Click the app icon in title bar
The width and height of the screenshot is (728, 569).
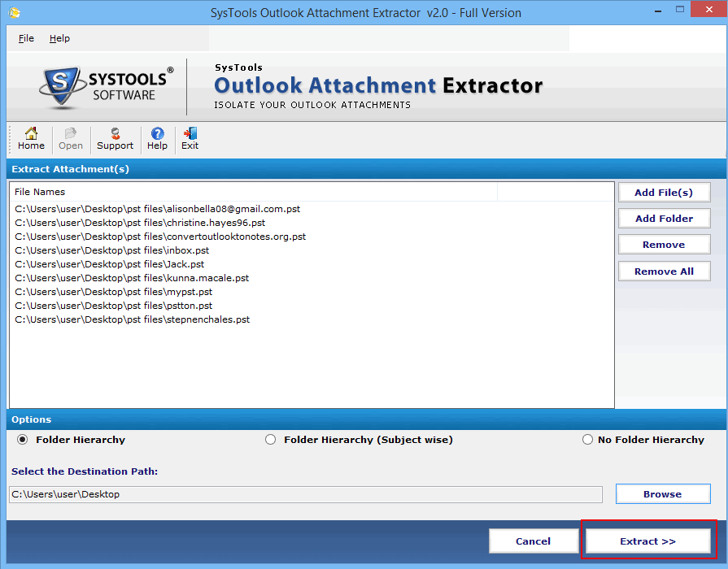(x=15, y=12)
